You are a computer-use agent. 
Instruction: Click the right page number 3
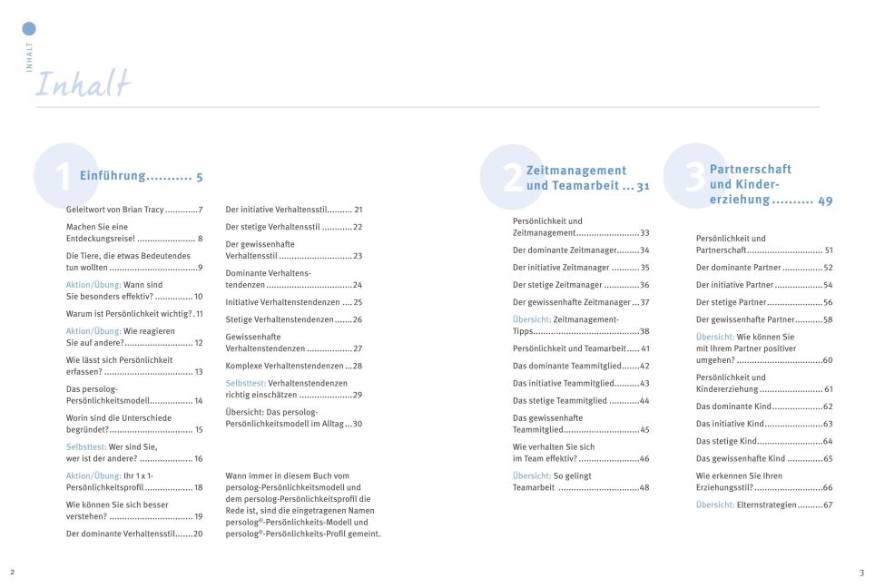click(x=861, y=573)
